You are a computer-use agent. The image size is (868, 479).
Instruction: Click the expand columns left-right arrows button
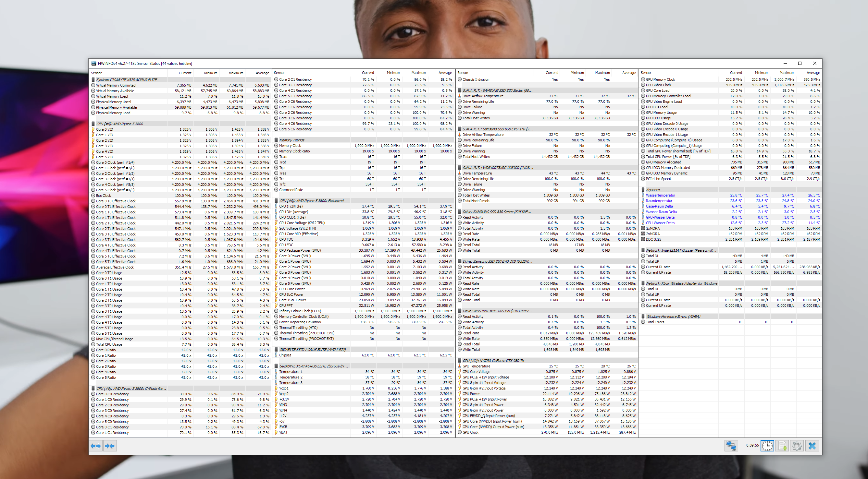pos(96,446)
